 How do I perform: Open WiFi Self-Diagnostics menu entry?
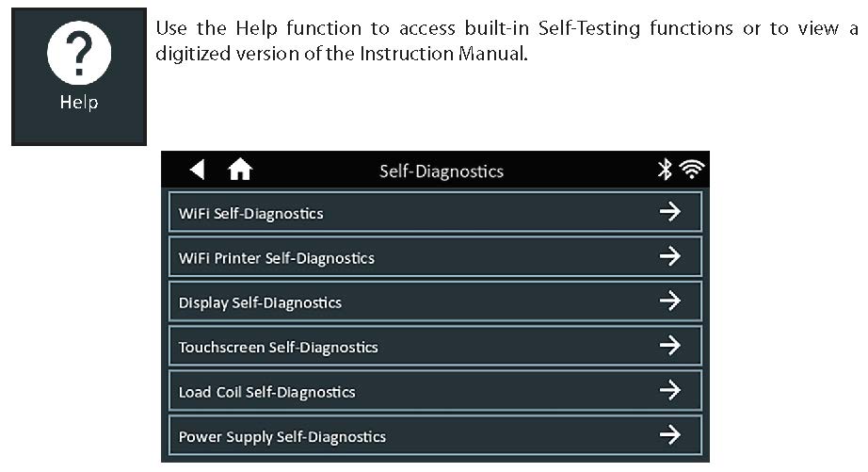pos(251,214)
